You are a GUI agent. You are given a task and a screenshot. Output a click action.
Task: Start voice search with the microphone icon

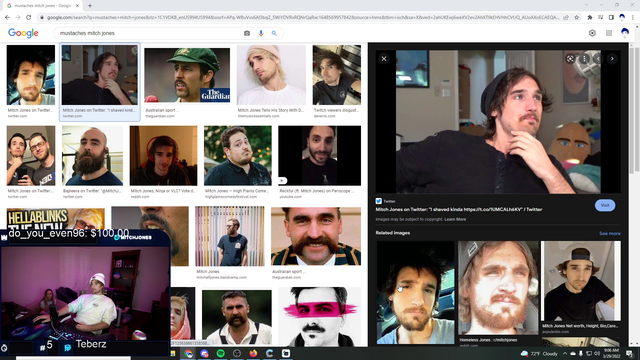click(x=261, y=33)
